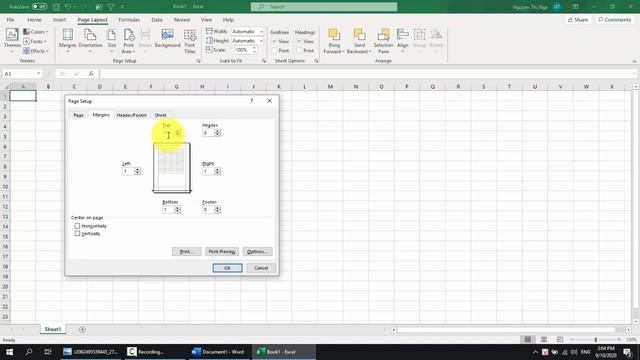Open the Themes gallery
Screen dimensions: 640x360
coord(12,40)
